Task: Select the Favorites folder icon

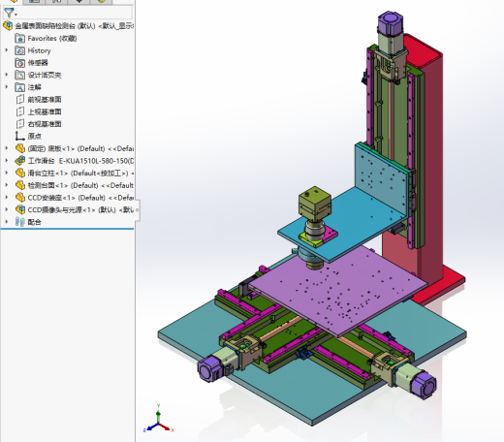Action: (x=20, y=39)
